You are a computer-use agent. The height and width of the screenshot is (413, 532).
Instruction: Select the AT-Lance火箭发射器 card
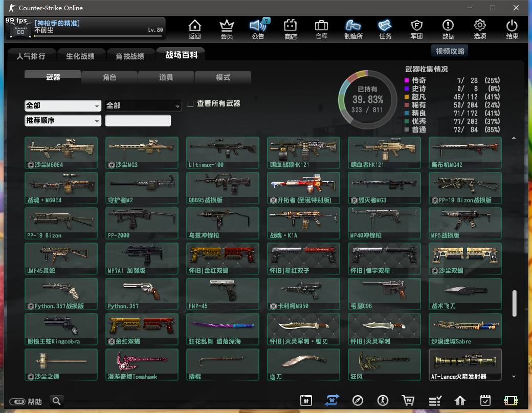[x=465, y=364]
